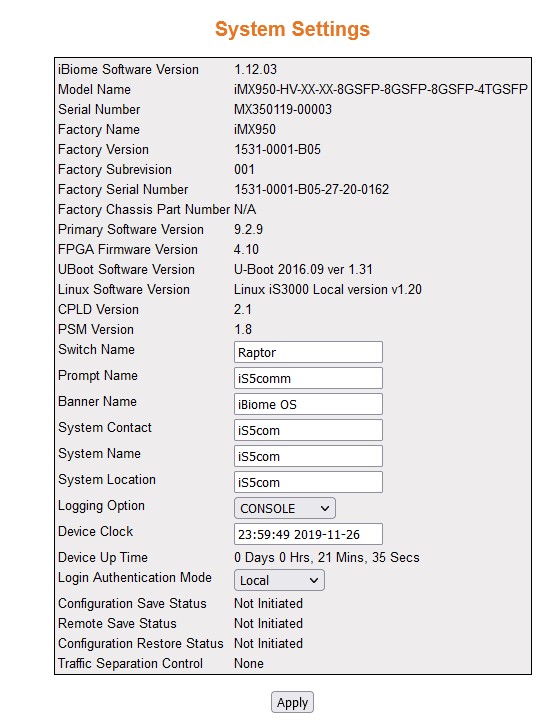
Task: Click the iMX950-HV Model Name value text
Action: pyautogui.click(x=381, y=89)
